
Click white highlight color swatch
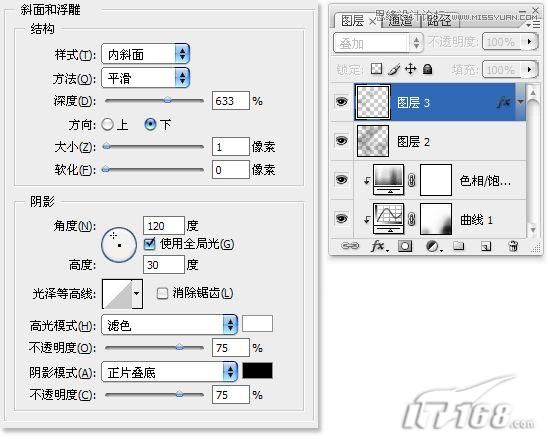coord(257,324)
